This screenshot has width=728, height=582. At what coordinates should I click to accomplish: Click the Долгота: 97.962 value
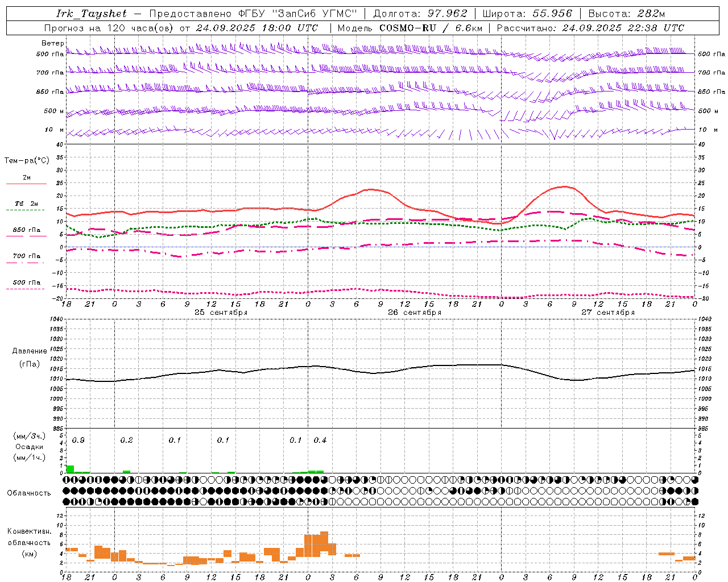pyautogui.click(x=420, y=14)
